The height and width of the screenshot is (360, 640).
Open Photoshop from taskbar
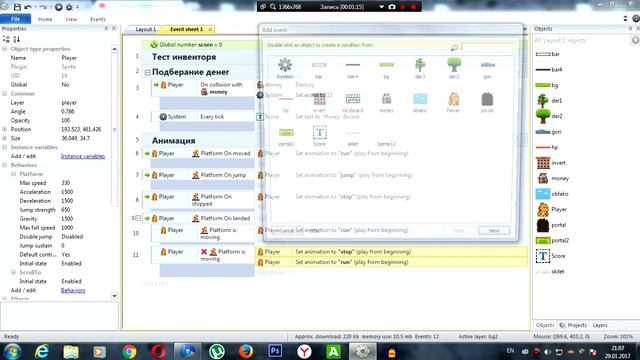click(275, 351)
